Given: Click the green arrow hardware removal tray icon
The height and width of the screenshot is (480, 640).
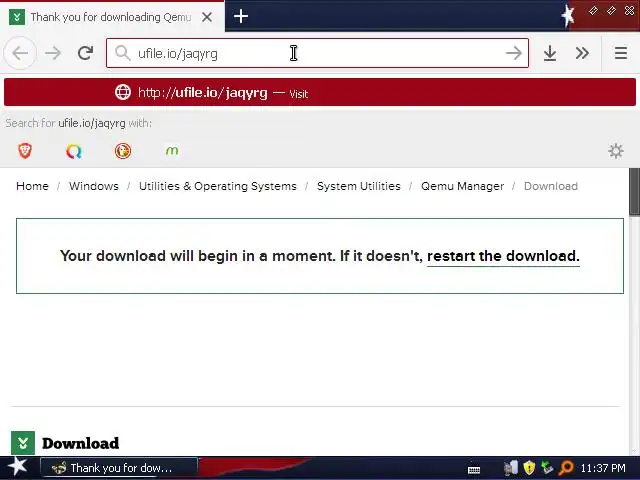Looking at the screenshot, I should (x=547, y=468).
